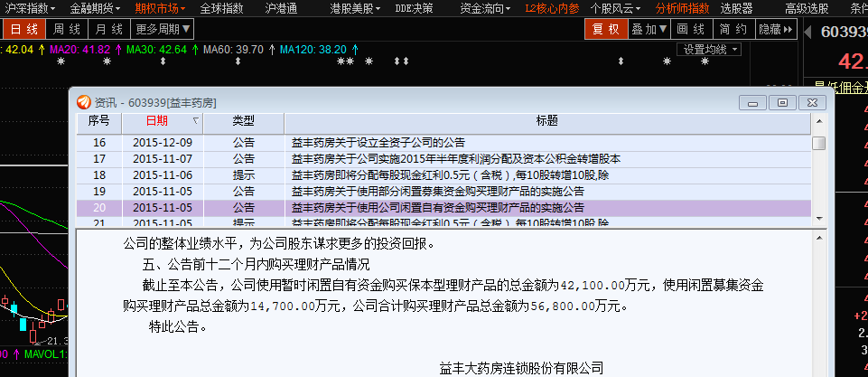Image resolution: width=868 pixels, height=377 pixels.
Task: Click the 沪港通 menu item
Action: click(x=281, y=8)
